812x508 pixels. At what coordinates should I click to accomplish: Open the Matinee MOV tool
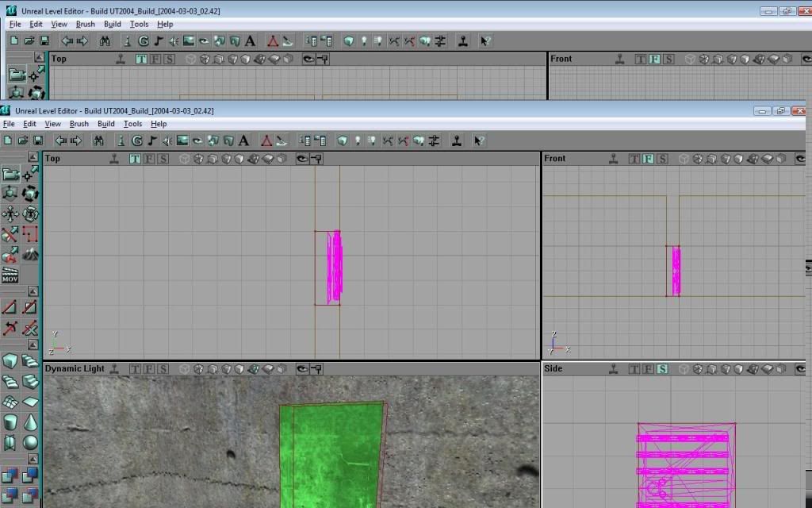tap(10, 275)
